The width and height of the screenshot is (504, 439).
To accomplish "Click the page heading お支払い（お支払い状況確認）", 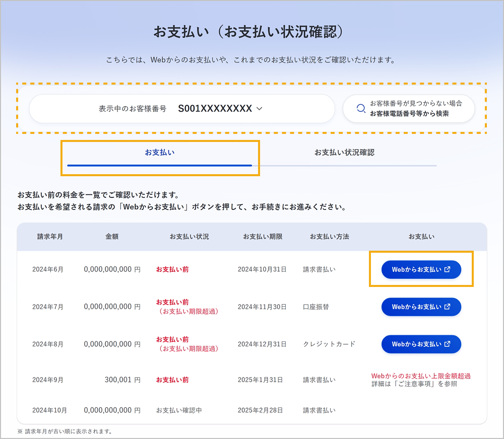I will pos(248,32).
